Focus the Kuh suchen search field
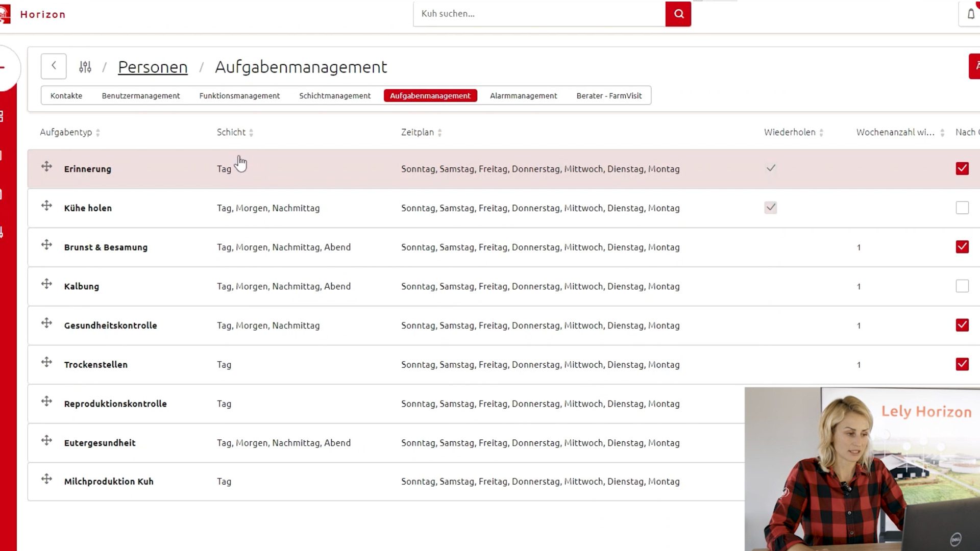The height and width of the screenshot is (551, 980). [538, 14]
